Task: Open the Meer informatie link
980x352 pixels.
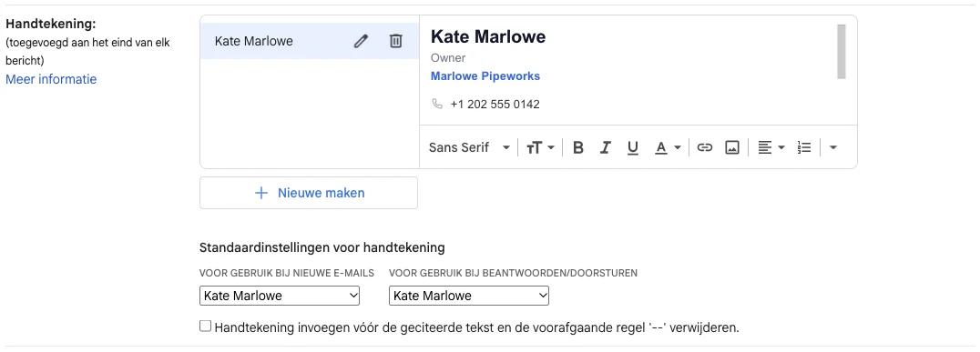Action: point(51,79)
